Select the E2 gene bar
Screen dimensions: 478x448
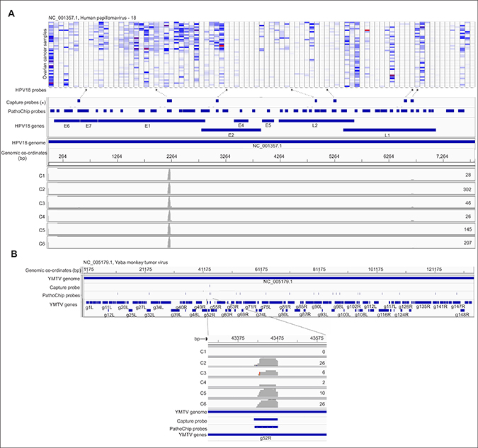point(231,130)
